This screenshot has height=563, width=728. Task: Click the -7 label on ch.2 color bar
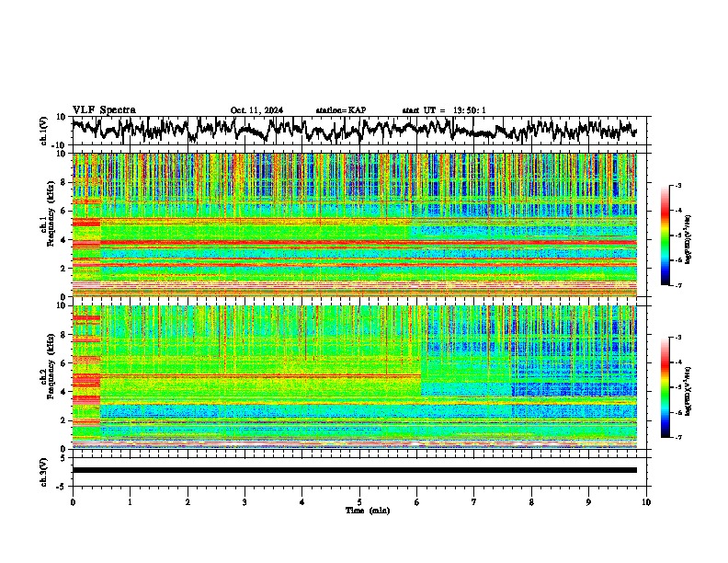click(677, 437)
